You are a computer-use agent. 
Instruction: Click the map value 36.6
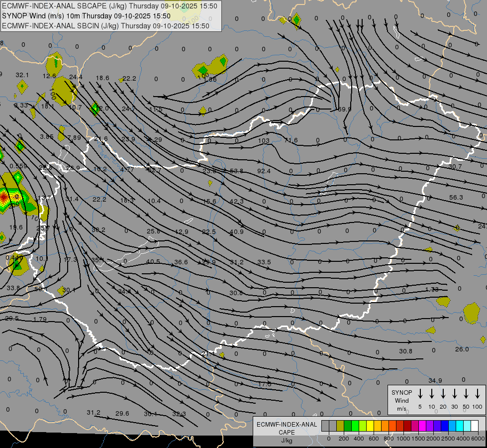coord(181,262)
